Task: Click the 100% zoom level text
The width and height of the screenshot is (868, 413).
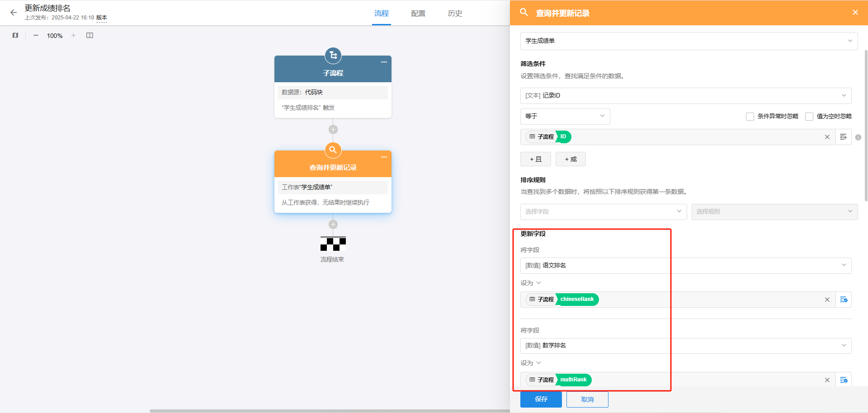Action: (x=55, y=36)
